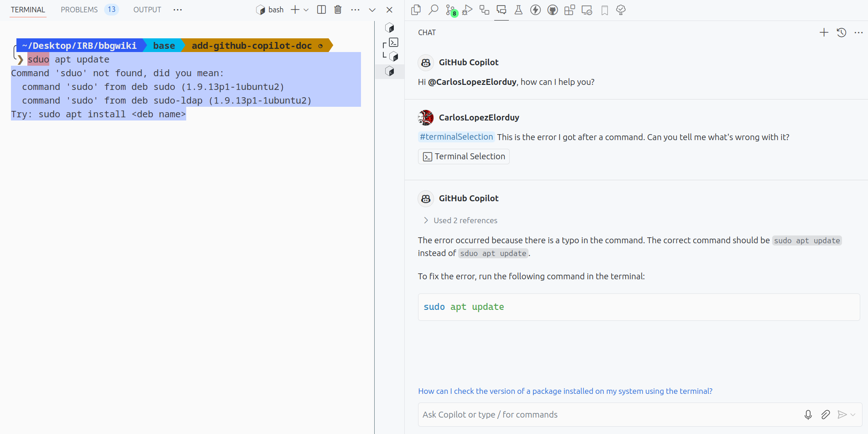Open Chat panel more actions ellipsis
868x434 pixels.
pos(858,32)
